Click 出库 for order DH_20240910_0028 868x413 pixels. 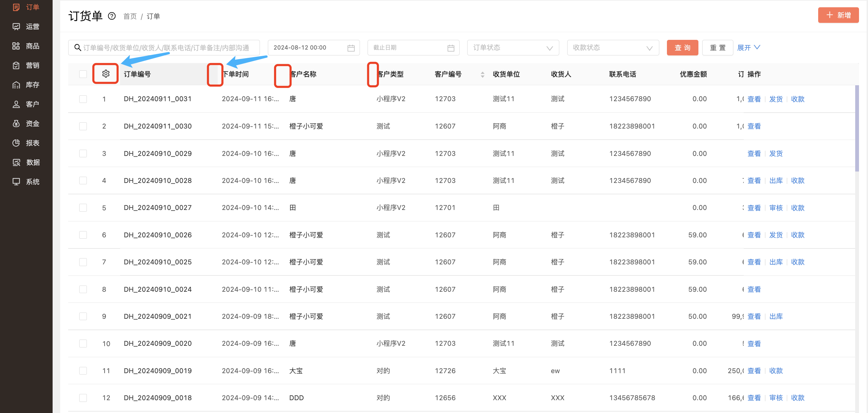[x=776, y=181]
